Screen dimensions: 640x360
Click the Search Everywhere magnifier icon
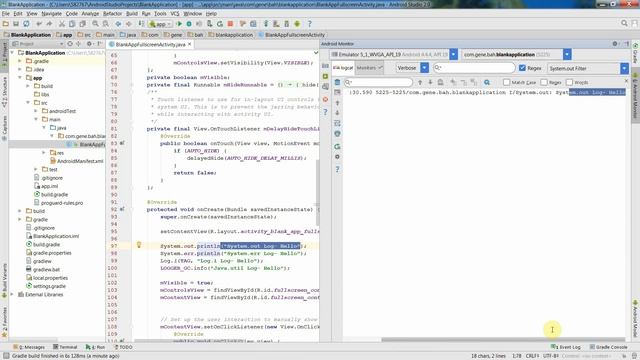point(624,24)
